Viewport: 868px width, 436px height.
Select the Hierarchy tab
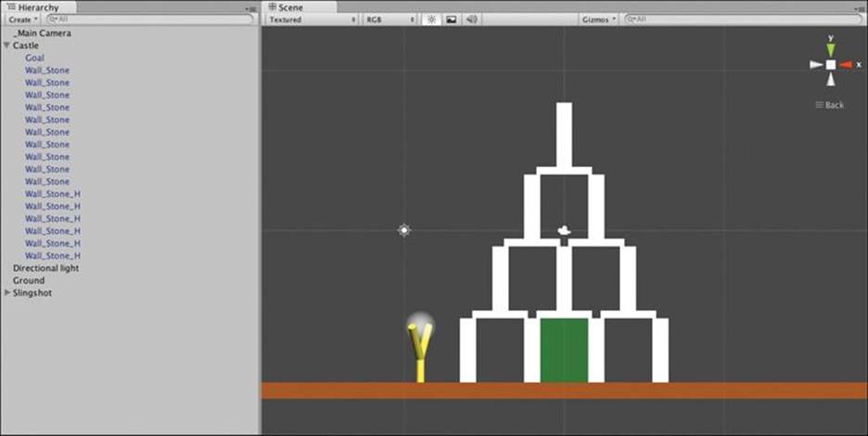(38, 7)
